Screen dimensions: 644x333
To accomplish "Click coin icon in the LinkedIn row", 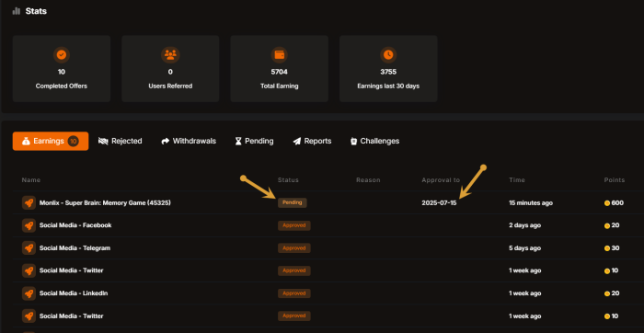I will click(607, 293).
